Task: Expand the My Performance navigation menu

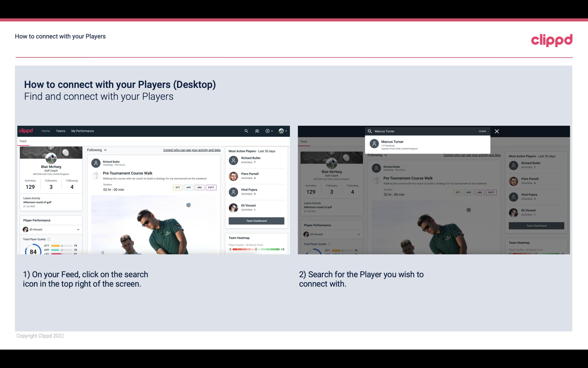Action: [x=82, y=131]
